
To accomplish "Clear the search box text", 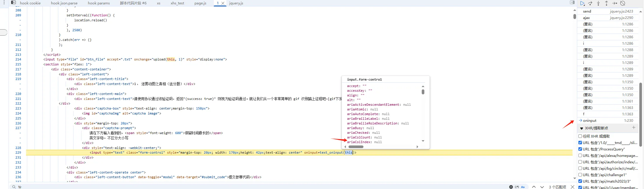I will 511,187.
